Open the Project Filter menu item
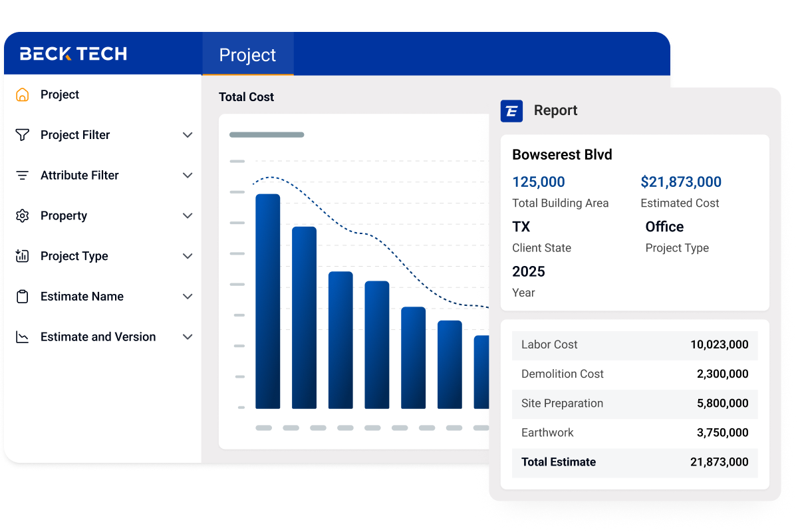 point(75,135)
